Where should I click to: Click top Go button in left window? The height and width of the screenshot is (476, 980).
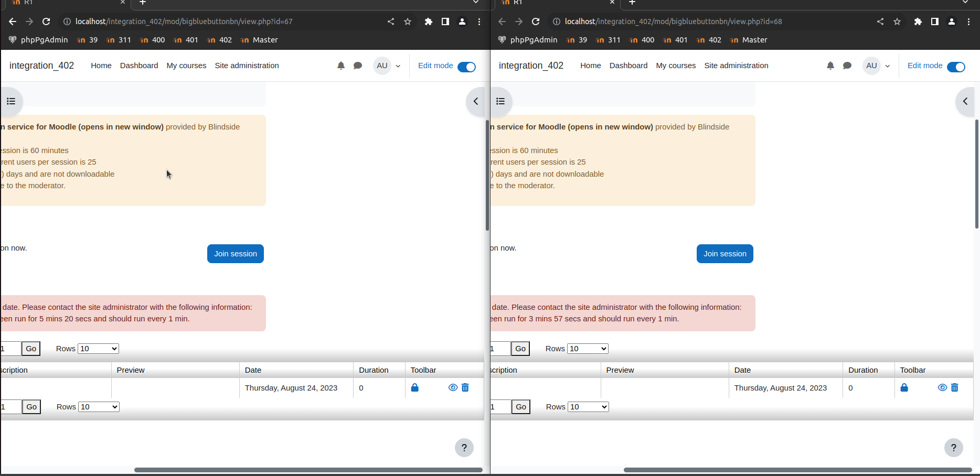point(31,349)
